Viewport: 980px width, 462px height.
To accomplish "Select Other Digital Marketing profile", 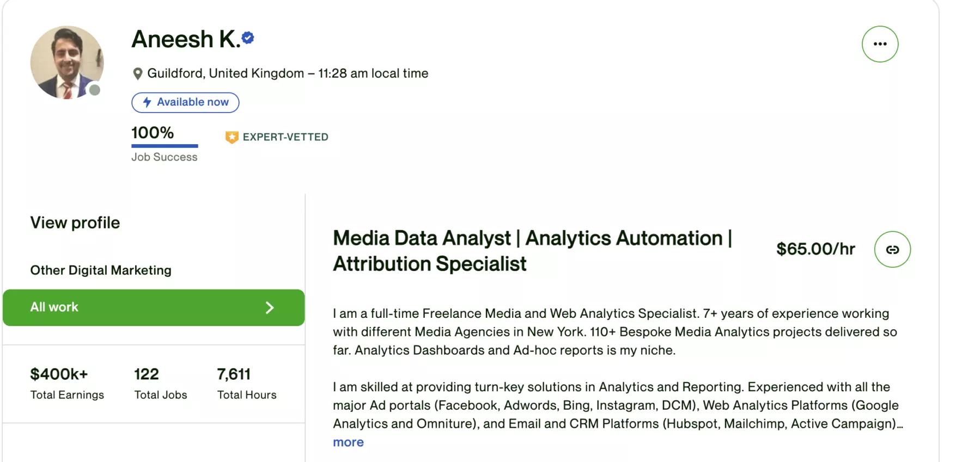I will pyautogui.click(x=101, y=270).
